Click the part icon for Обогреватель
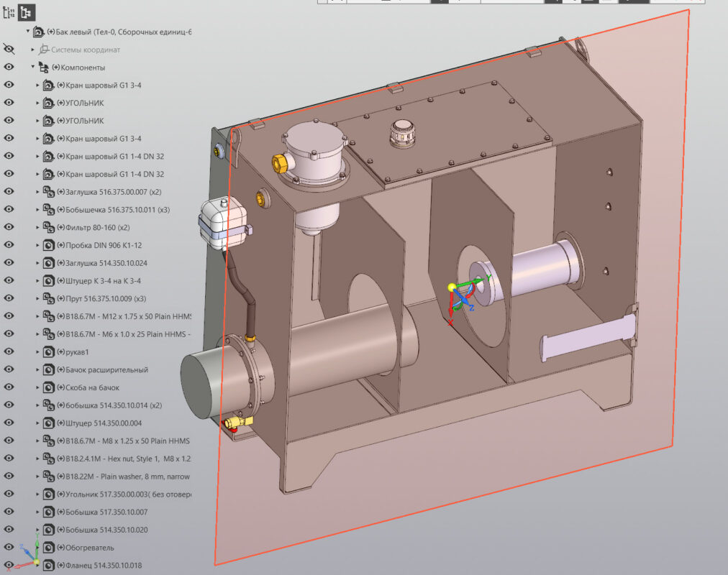728x575 pixels. click(x=49, y=548)
